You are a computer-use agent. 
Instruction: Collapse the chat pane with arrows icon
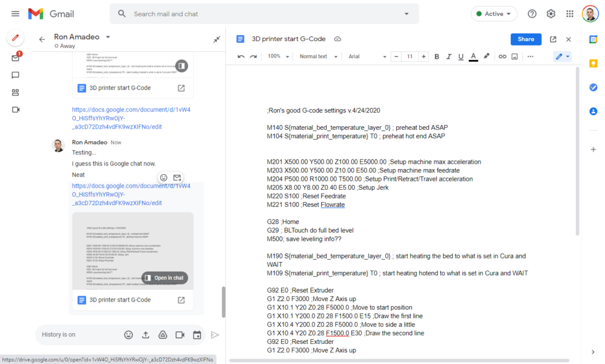(217, 39)
